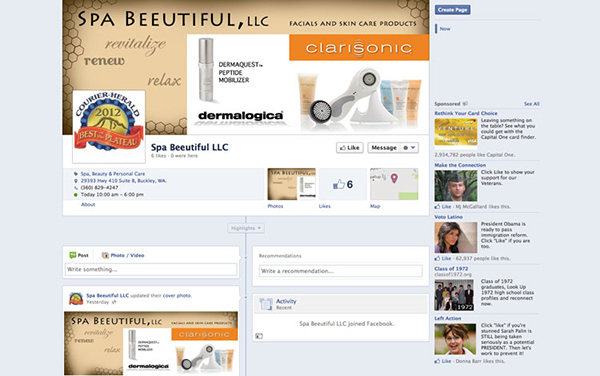Click the Message button

click(x=384, y=148)
